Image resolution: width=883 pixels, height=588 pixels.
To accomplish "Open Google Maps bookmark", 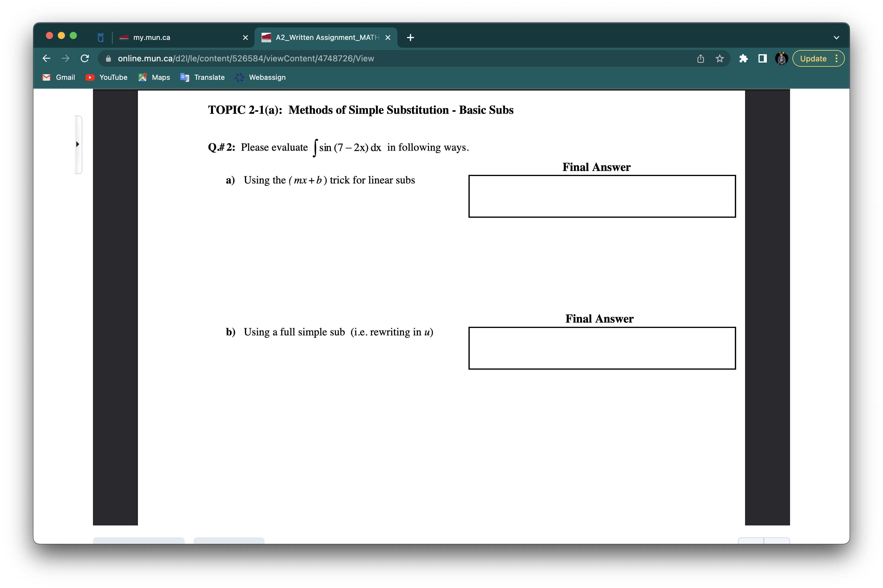I will pyautogui.click(x=154, y=77).
